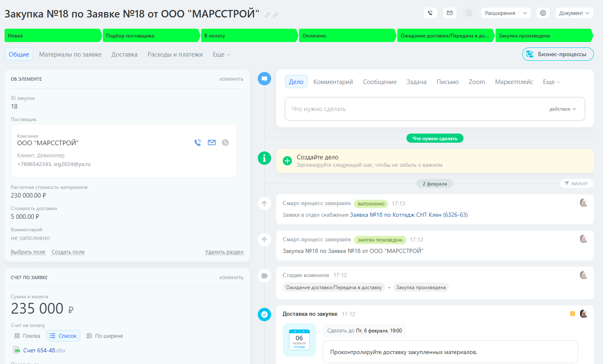Call supplier via phone icon in company card
This screenshot has width=603, height=364.
click(x=198, y=143)
